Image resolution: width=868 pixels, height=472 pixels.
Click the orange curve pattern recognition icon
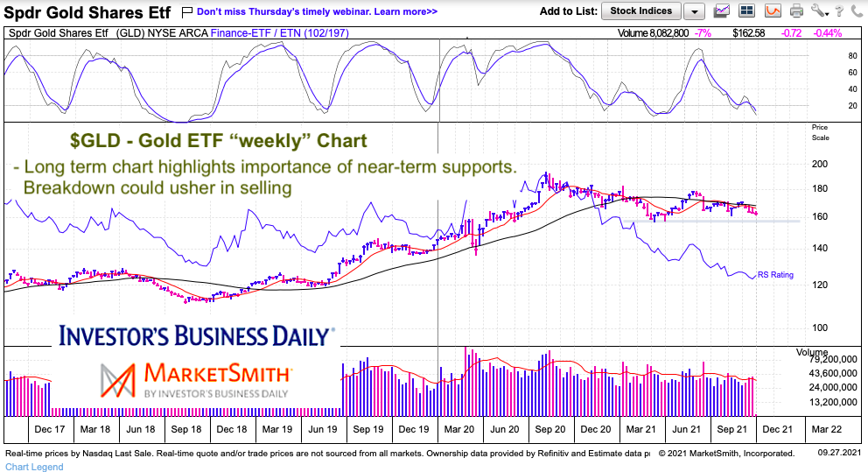coord(773,11)
